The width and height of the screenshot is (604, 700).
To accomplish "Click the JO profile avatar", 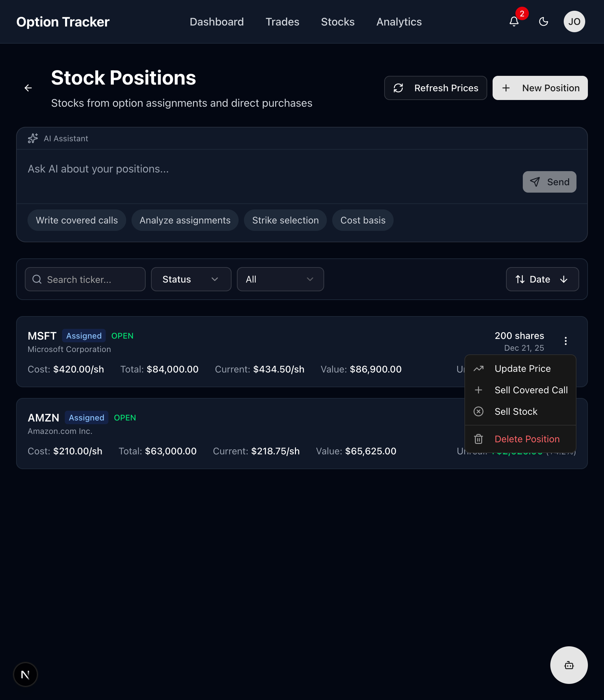I will [x=574, y=21].
